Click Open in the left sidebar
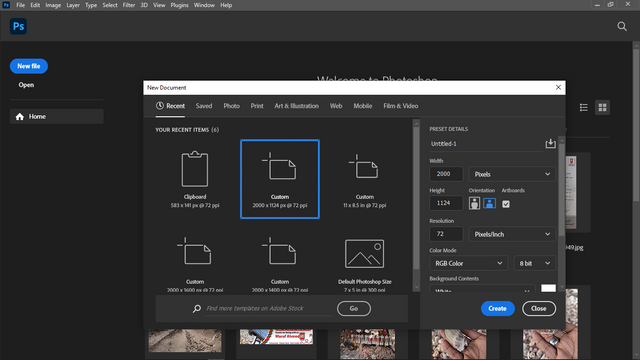This screenshot has width=640, height=360. (26, 85)
